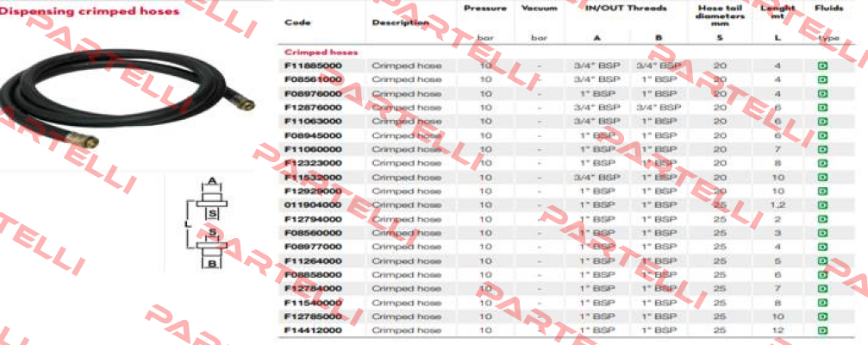The width and height of the screenshot is (868, 345).
Task: Select product code F14412000
Action: [x=313, y=330]
